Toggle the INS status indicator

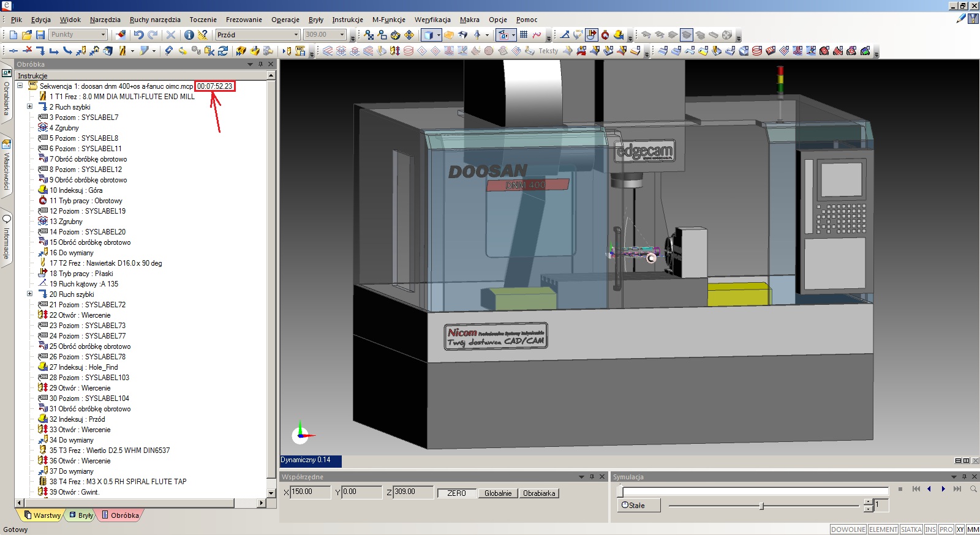pos(930,529)
